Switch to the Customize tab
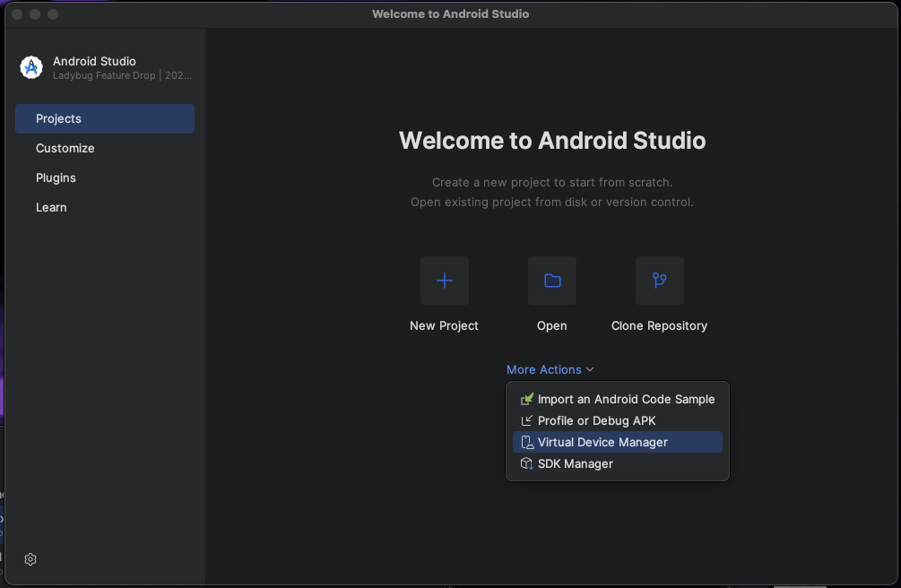Viewport: 901px width, 588px height. 105,148
